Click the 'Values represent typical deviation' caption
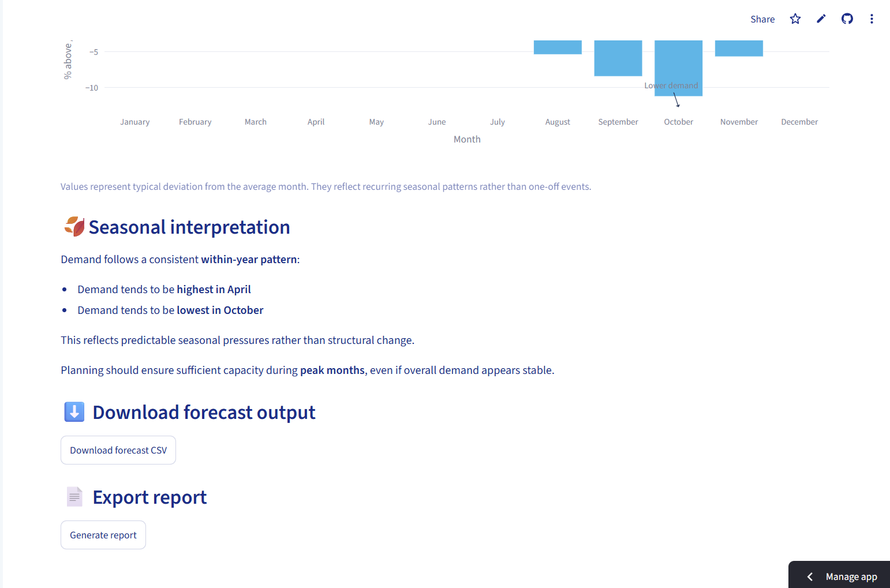The width and height of the screenshot is (890, 588). tap(326, 186)
